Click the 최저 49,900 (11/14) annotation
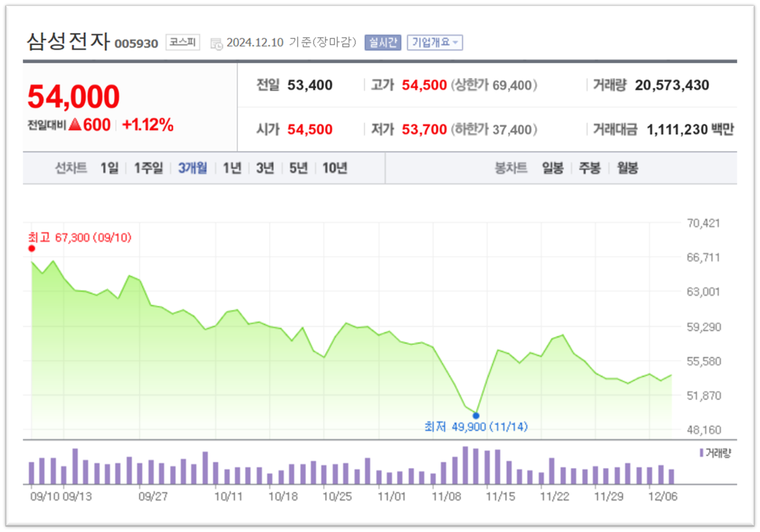The image size is (760, 532). pos(476,427)
